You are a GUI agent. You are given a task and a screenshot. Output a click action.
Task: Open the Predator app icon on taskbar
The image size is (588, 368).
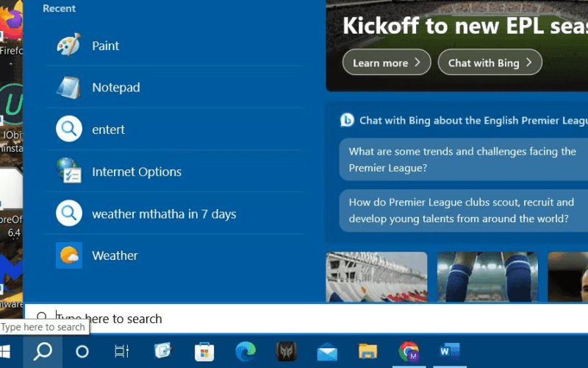[287, 352]
